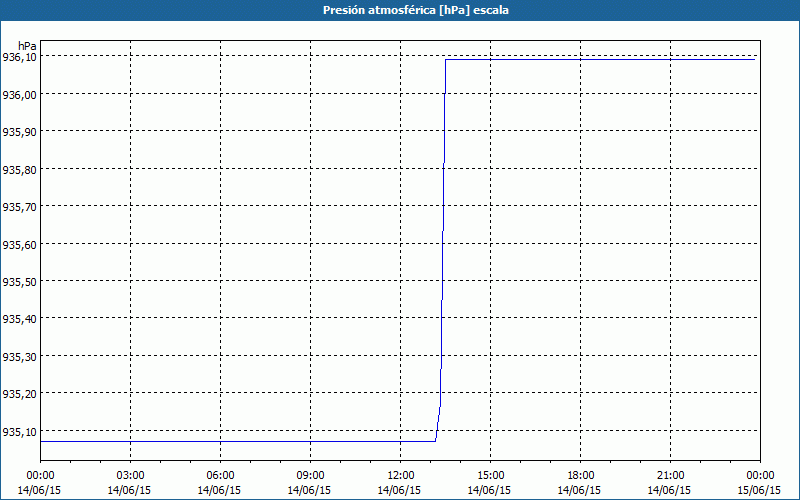Select the 06:00 time marker
This screenshot has height=500, width=800.
pos(221,475)
